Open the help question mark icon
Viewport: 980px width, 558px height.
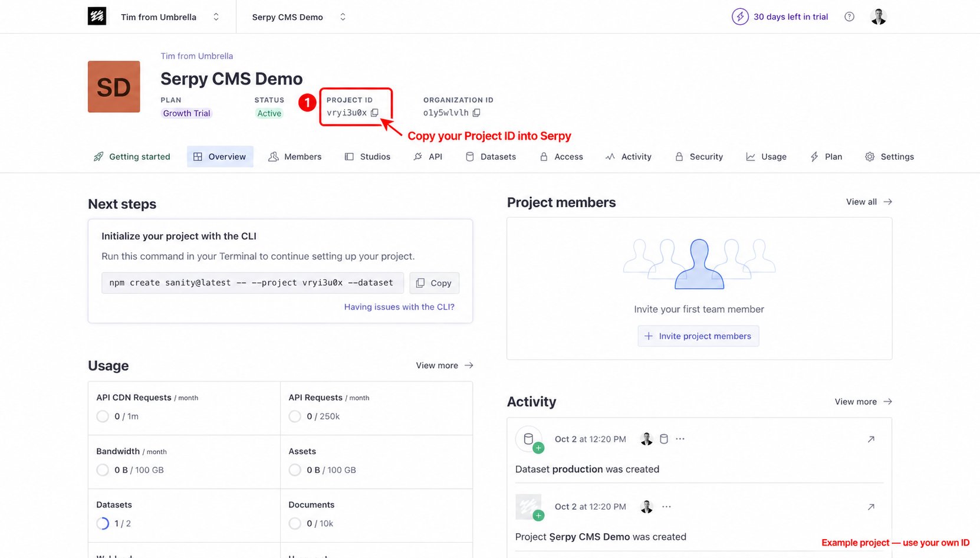tap(849, 17)
